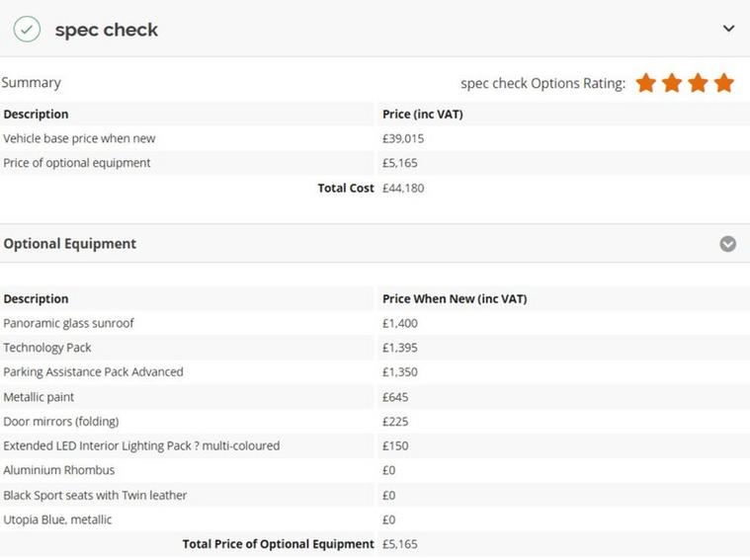Collapse the spec check section chevron

click(728, 29)
